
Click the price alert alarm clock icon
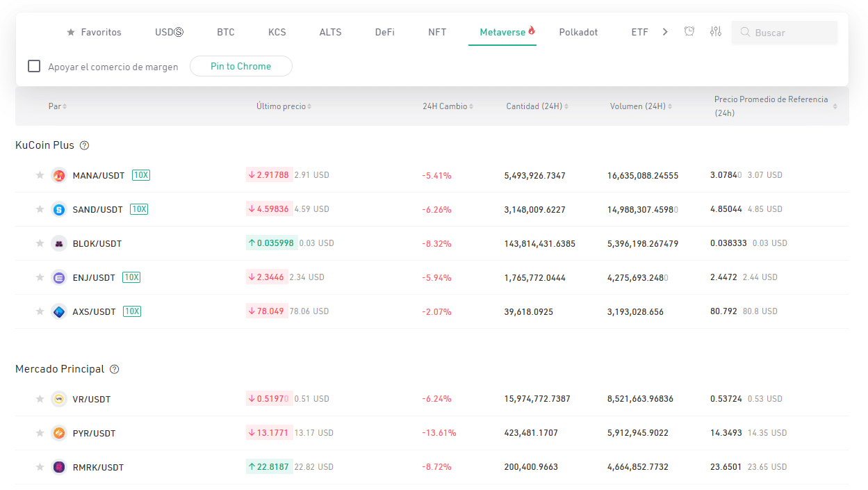pyautogui.click(x=689, y=31)
